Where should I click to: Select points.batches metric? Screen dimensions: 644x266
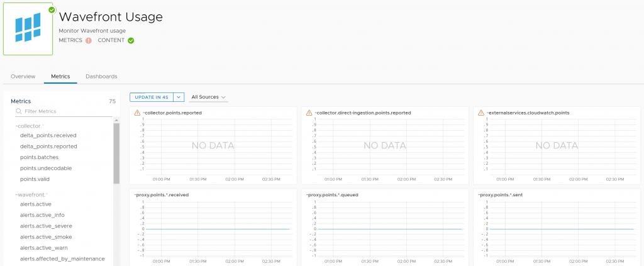click(x=39, y=157)
